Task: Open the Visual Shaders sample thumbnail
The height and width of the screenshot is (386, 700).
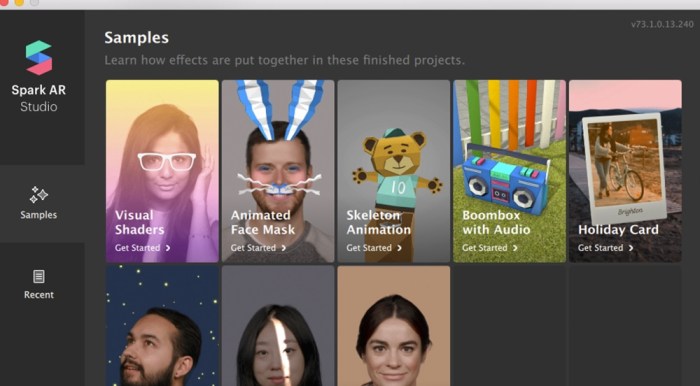Action: click(162, 171)
